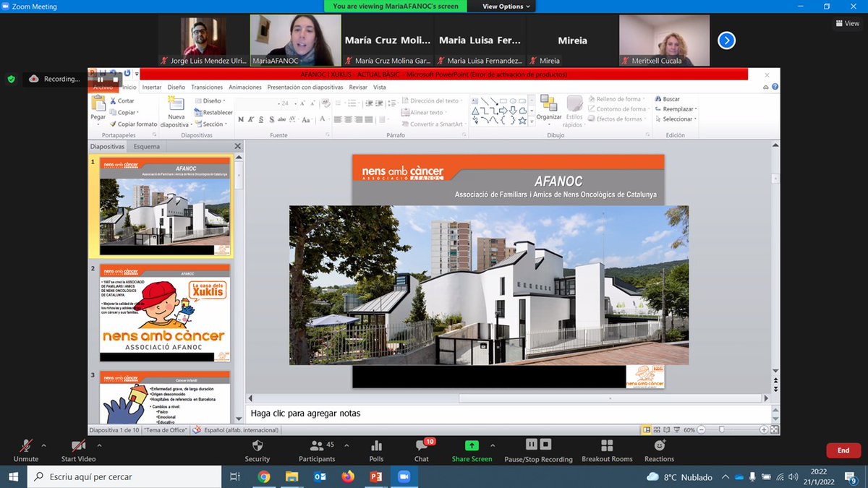The height and width of the screenshot is (488, 868).
Task: Select slide 3 thumbnail
Action: point(166,398)
